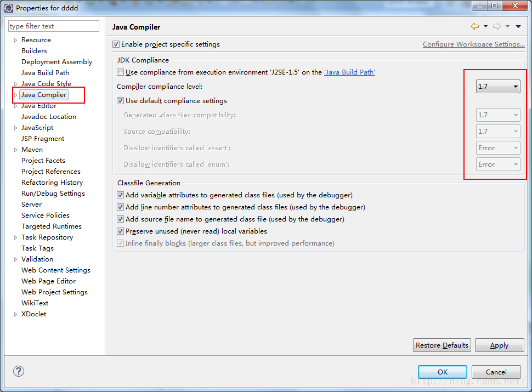
Task: Select the Java Compiler item
Action: pyautogui.click(x=44, y=95)
